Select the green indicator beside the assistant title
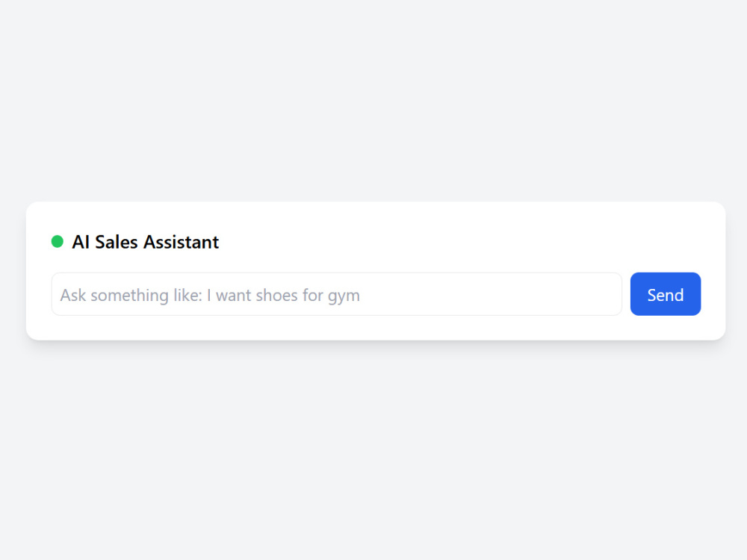747x560 pixels. (x=58, y=242)
